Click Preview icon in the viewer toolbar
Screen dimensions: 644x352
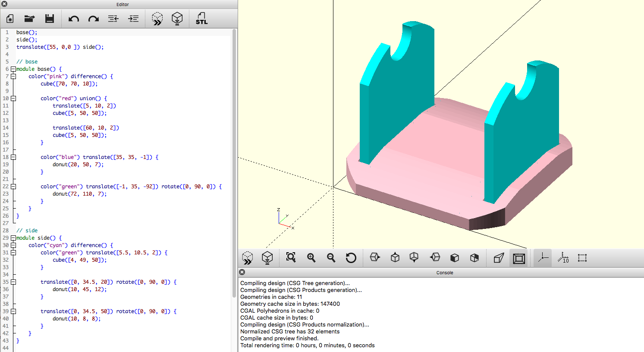coord(248,258)
